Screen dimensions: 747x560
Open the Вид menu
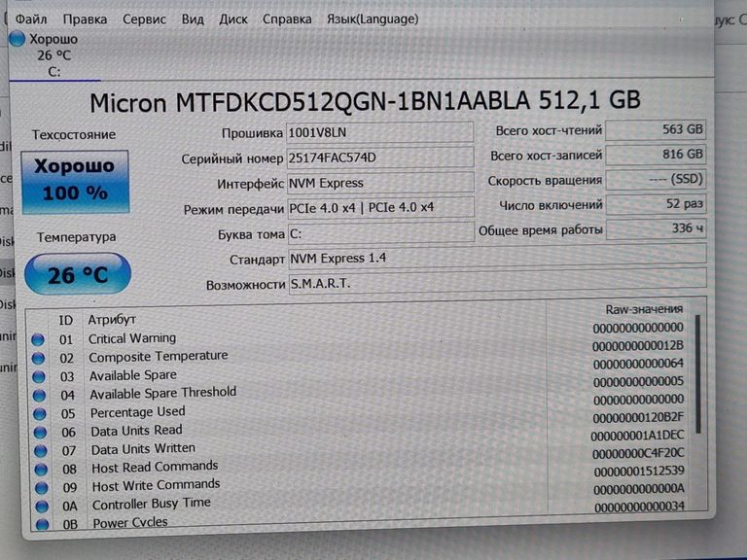click(x=193, y=19)
